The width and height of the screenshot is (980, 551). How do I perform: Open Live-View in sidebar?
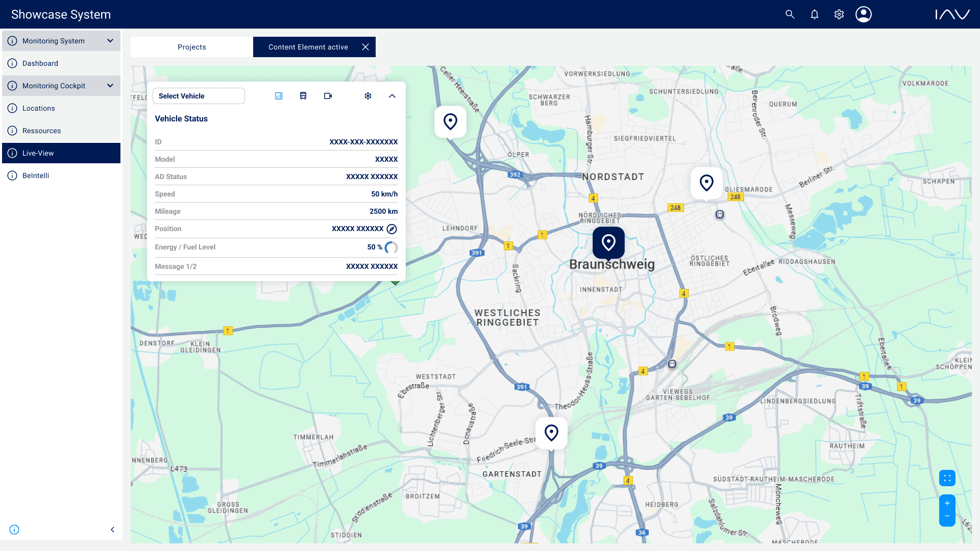tap(61, 153)
